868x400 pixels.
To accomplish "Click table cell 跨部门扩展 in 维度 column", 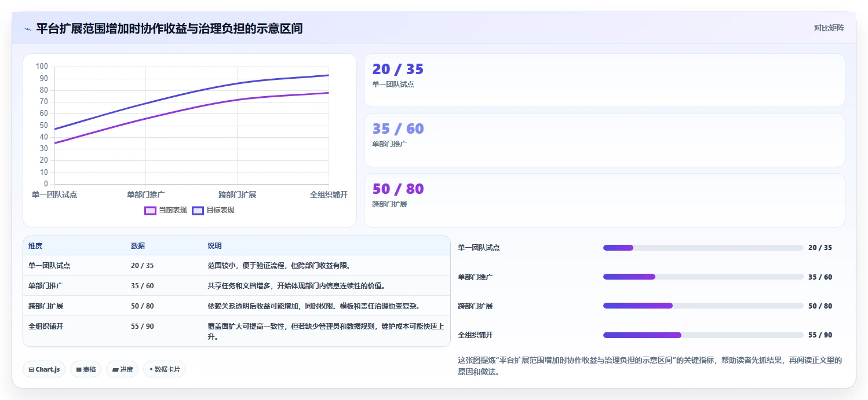I will point(46,306).
